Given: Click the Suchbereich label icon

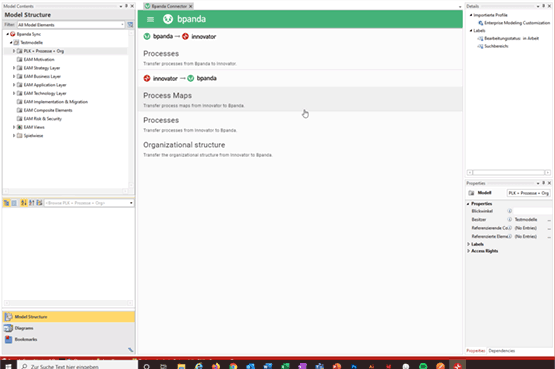Looking at the screenshot, I should pos(480,46).
